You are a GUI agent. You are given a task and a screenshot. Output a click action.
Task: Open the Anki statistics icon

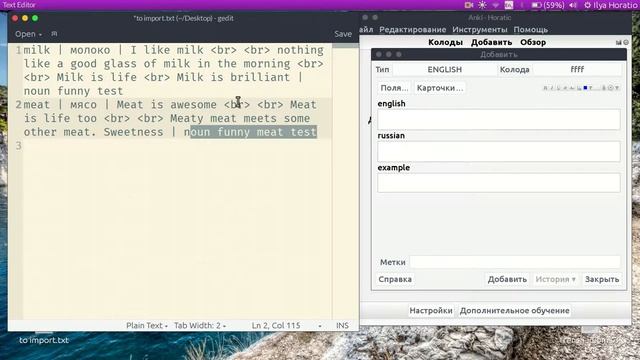pyautogui.click(x=619, y=42)
